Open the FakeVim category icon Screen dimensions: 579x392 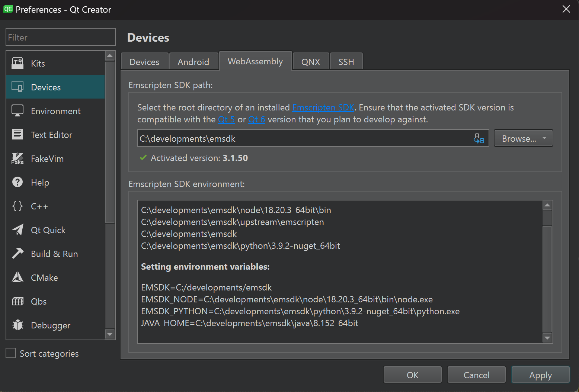tap(17, 158)
